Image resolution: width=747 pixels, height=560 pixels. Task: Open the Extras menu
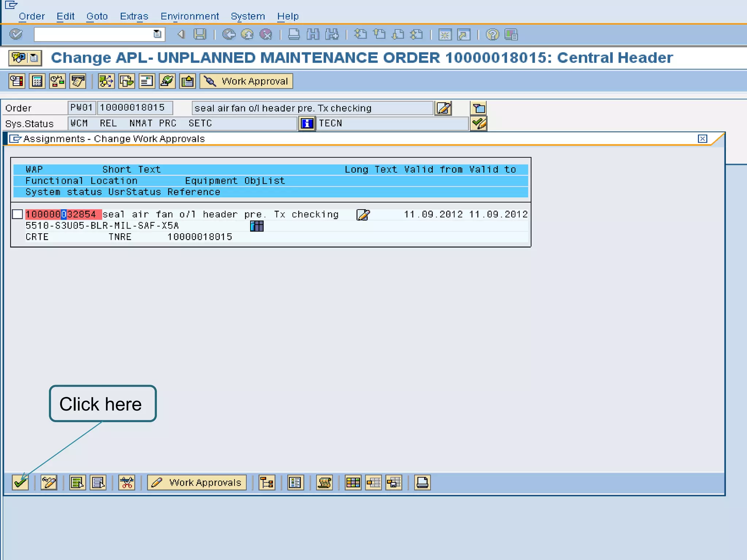coord(134,16)
